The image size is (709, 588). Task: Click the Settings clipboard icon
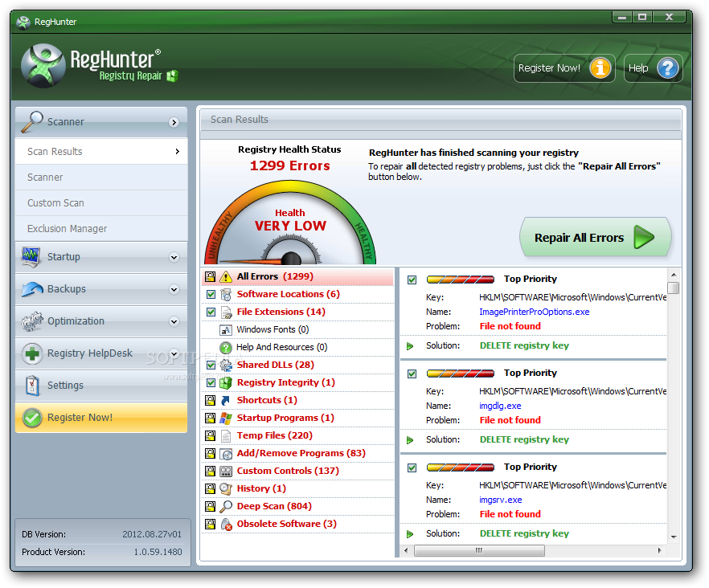click(32, 386)
